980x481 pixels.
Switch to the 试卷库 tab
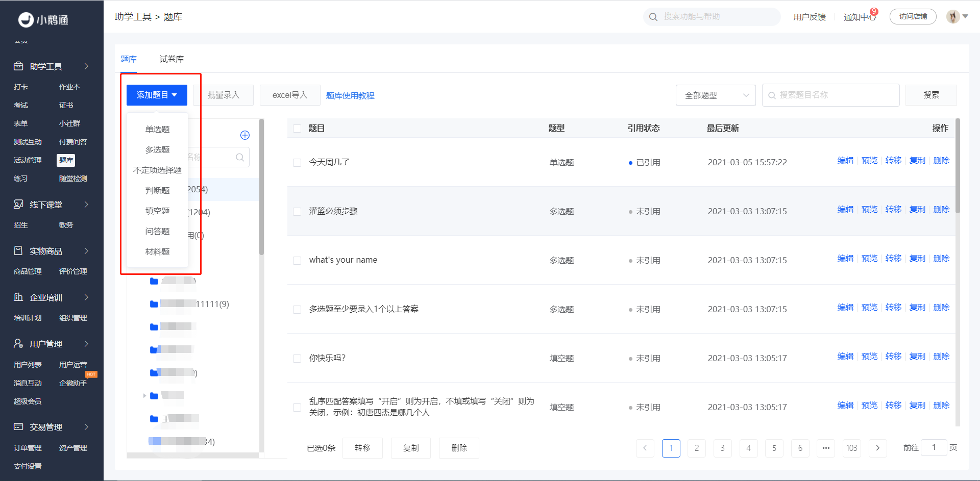(x=171, y=59)
